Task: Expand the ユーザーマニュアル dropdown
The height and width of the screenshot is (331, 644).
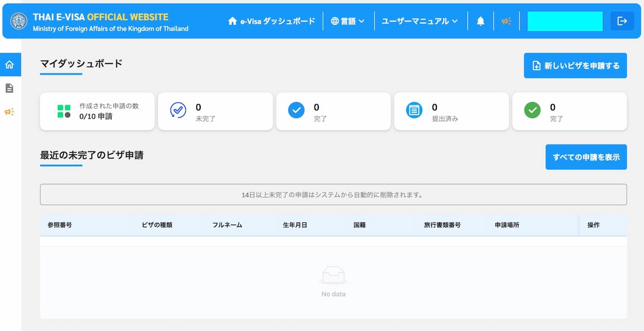Action: click(420, 21)
